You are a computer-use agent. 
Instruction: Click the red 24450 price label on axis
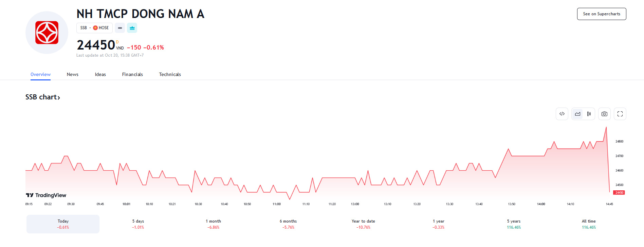point(619,193)
